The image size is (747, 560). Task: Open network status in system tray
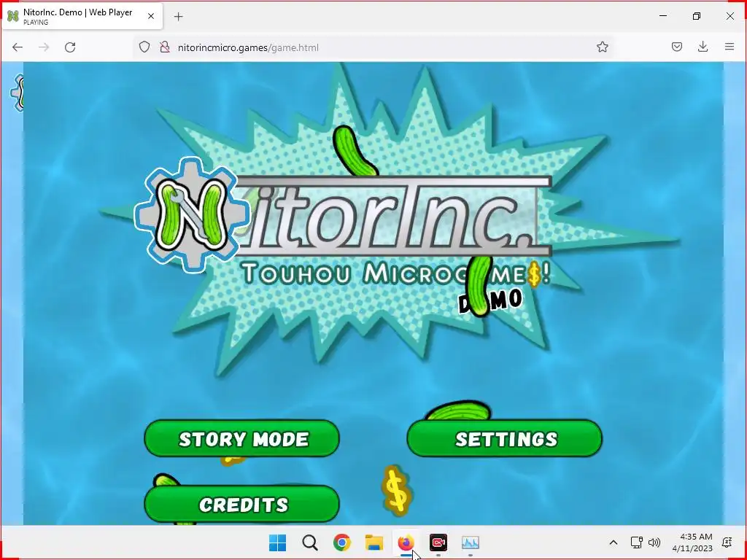636,542
